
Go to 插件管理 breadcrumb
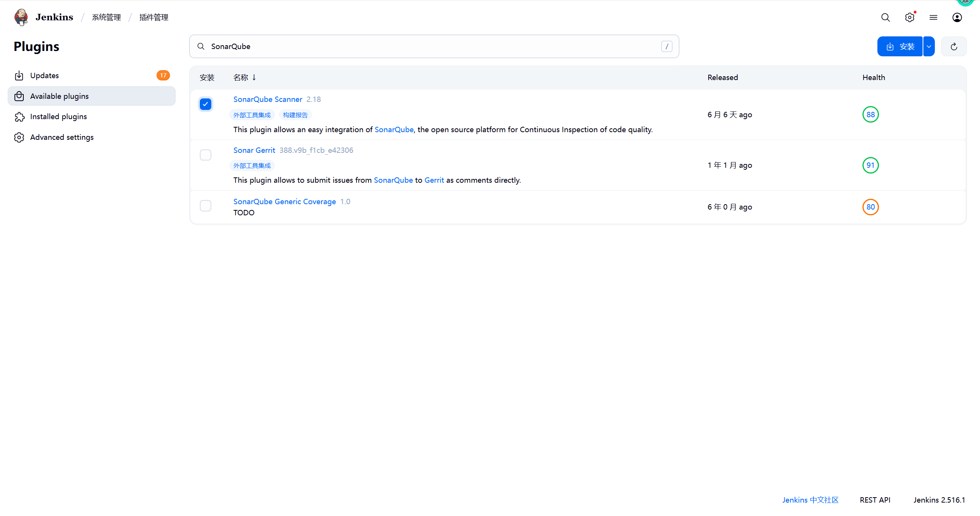(x=154, y=17)
